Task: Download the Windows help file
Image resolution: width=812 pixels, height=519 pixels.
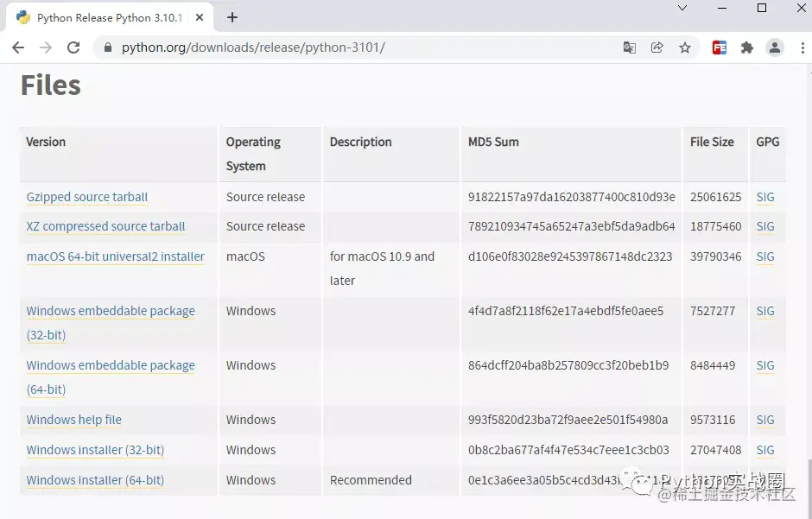Action: pyautogui.click(x=74, y=420)
